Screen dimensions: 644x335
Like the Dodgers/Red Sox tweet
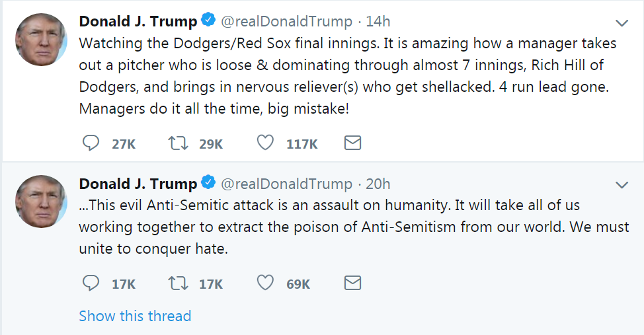pos(265,143)
